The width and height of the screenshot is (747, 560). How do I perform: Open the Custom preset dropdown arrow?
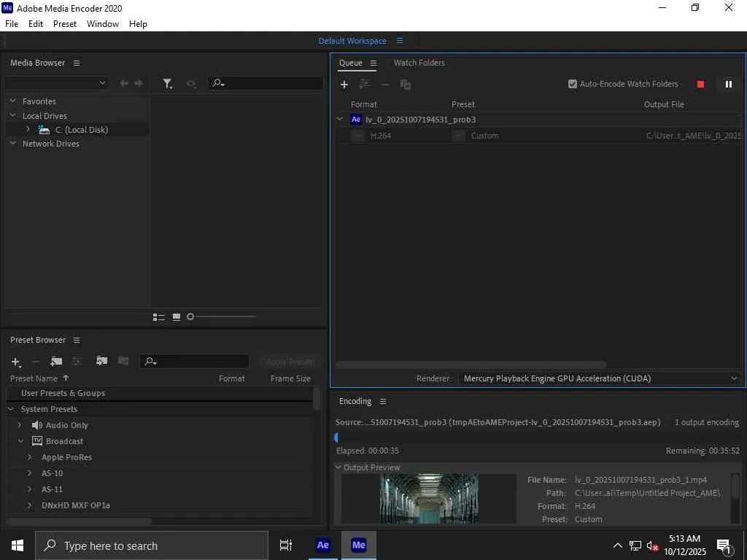[458, 136]
